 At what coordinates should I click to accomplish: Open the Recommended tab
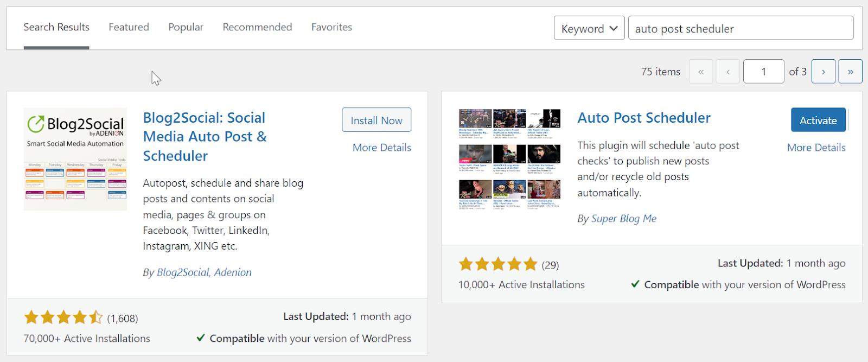point(257,27)
